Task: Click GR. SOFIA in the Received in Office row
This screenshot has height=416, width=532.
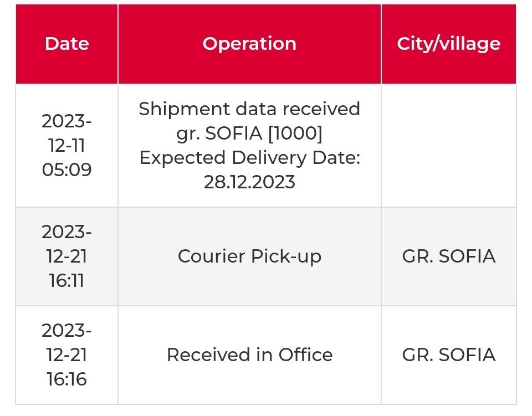Action: [x=448, y=355]
